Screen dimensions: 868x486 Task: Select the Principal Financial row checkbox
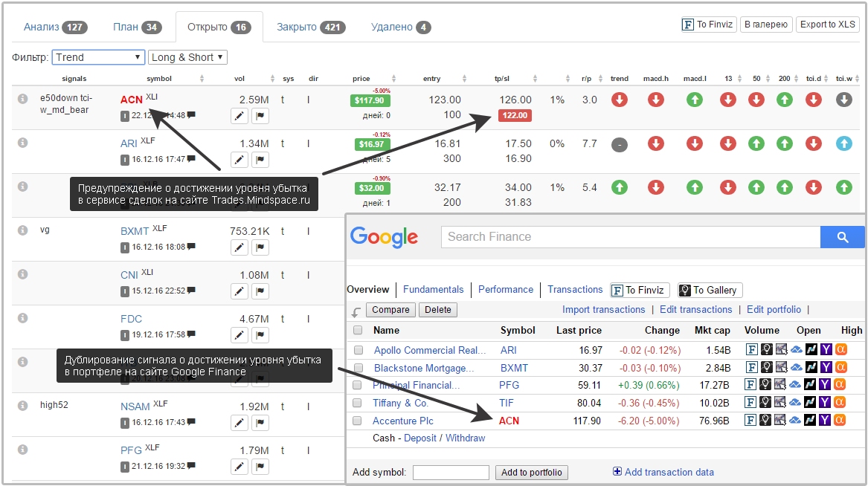click(357, 385)
